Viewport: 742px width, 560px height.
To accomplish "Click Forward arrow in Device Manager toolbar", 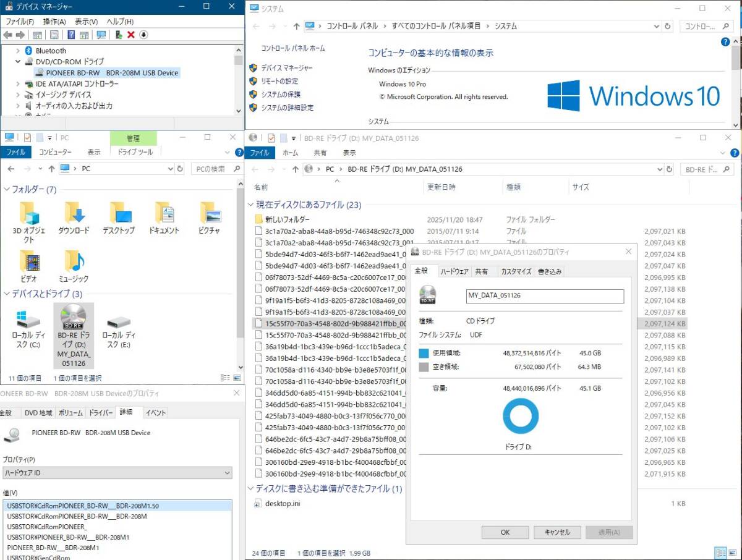I will pos(20,35).
